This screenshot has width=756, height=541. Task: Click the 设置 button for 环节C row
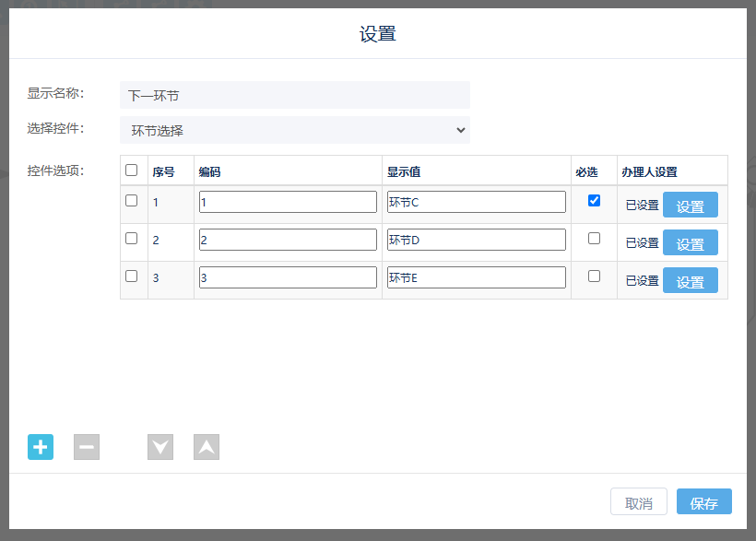tap(690, 206)
